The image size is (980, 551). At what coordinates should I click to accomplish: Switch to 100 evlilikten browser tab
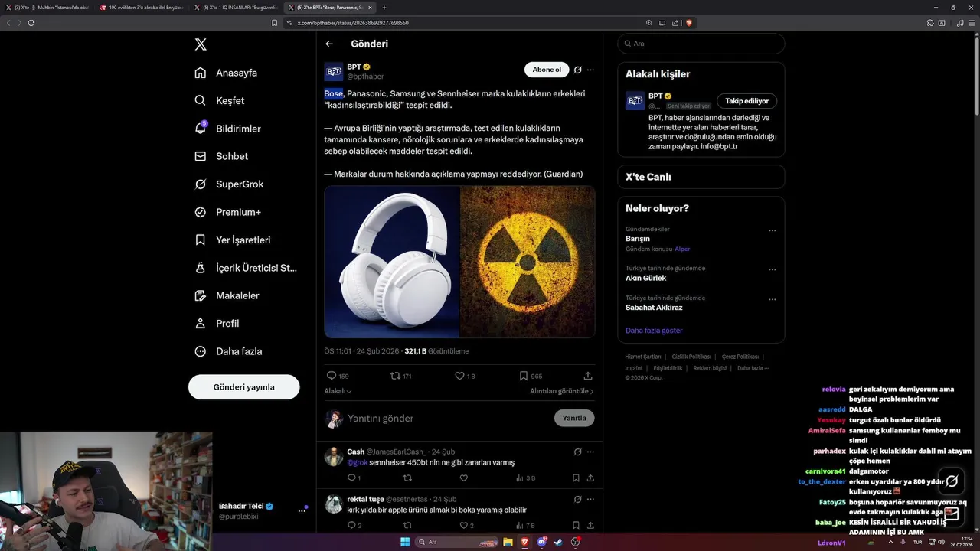tap(142, 8)
